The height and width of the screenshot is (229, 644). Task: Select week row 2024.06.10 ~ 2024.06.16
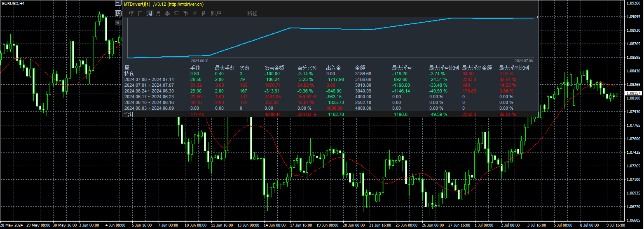tap(149, 102)
